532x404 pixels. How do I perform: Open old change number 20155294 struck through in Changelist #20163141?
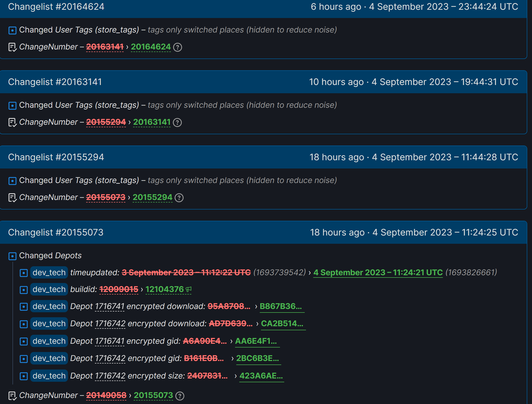106,122
